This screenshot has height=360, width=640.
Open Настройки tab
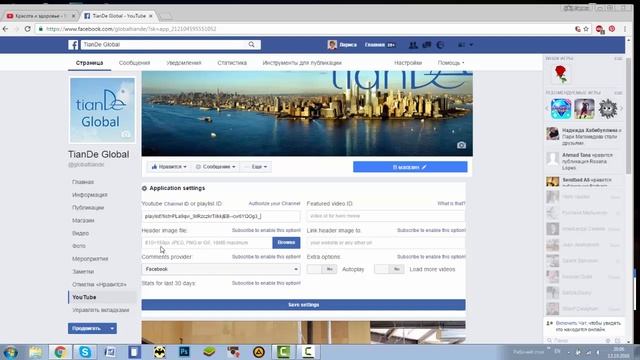[408, 63]
